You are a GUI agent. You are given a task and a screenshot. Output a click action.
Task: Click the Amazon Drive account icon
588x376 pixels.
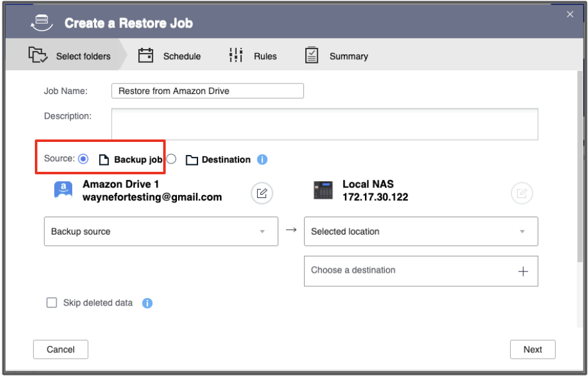64,191
